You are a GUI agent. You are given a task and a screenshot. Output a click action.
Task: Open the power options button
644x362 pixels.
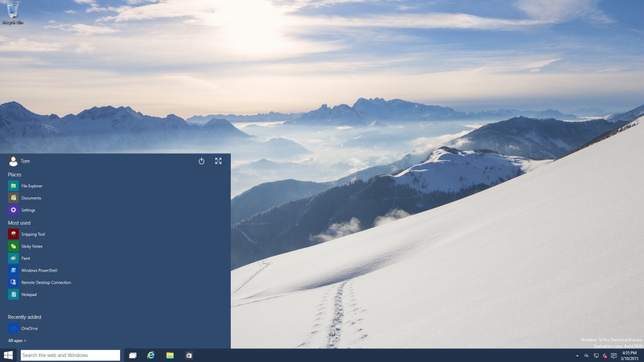(x=201, y=162)
